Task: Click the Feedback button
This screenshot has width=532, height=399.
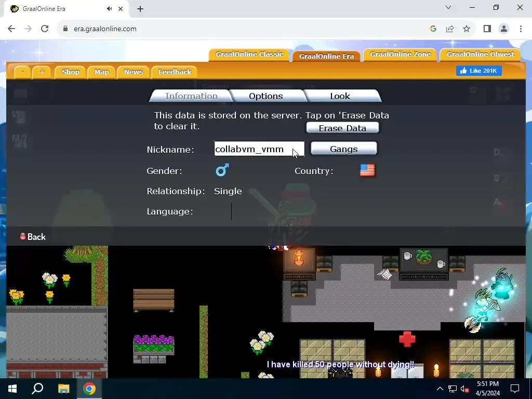Action: [175, 72]
